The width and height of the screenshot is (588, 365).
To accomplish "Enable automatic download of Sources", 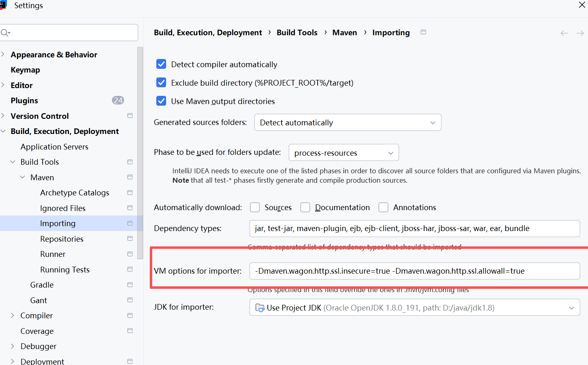I will [255, 207].
